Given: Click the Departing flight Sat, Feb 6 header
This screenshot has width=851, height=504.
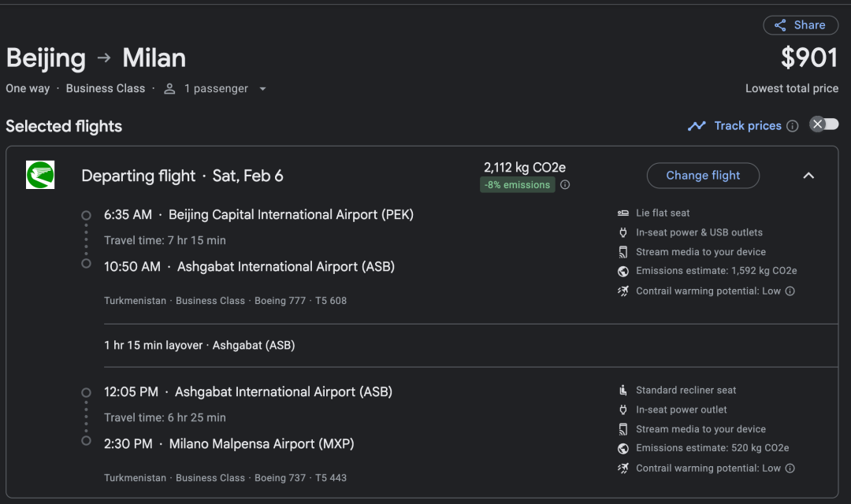Looking at the screenshot, I should pyautogui.click(x=182, y=176).
